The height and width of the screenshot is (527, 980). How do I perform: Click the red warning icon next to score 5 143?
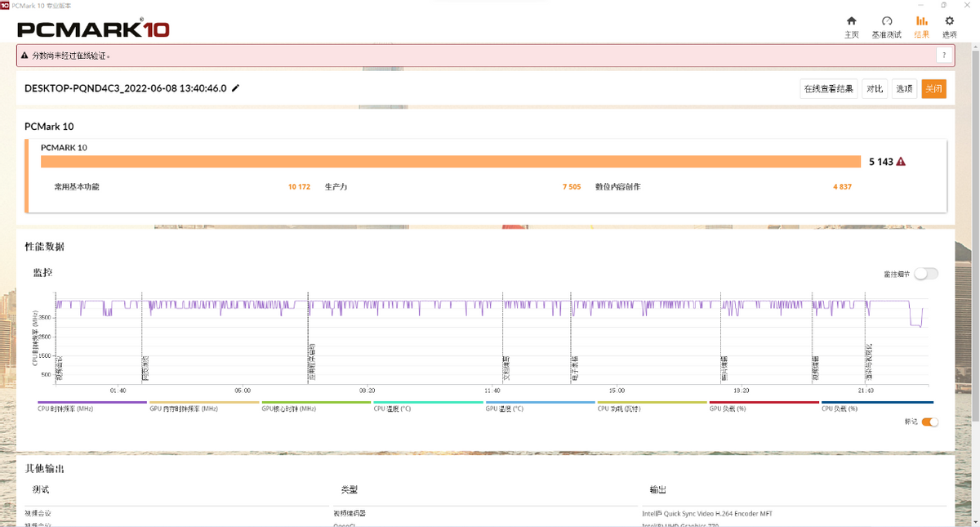(901, 162)
